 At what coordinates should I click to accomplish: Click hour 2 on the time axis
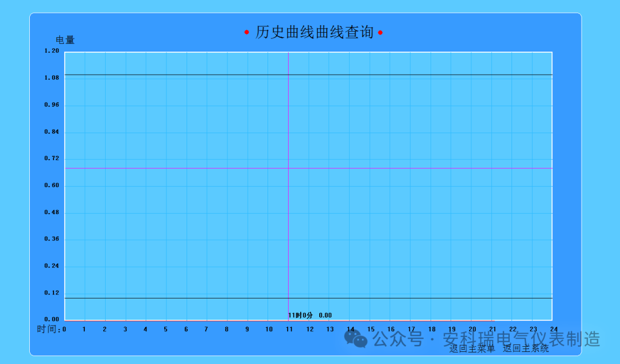(x=105, y=329)
